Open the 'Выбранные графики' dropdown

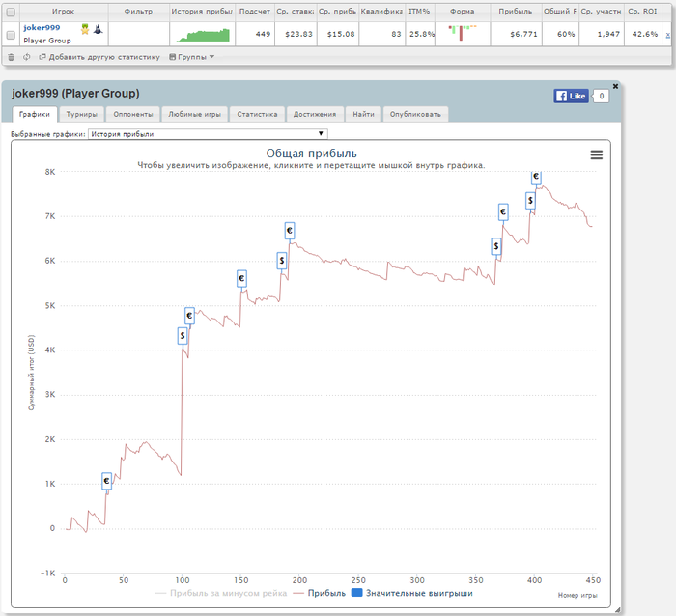click(x=208, y=134)
